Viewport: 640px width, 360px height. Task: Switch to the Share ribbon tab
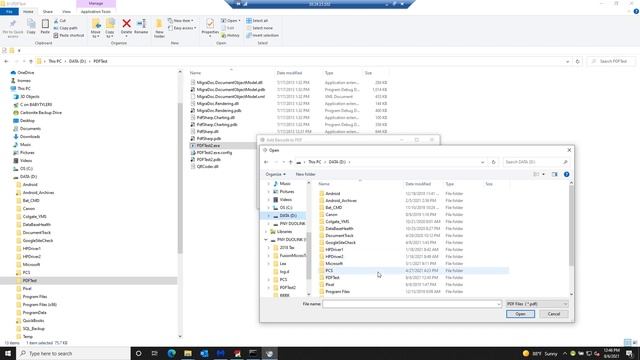[48, 12]
